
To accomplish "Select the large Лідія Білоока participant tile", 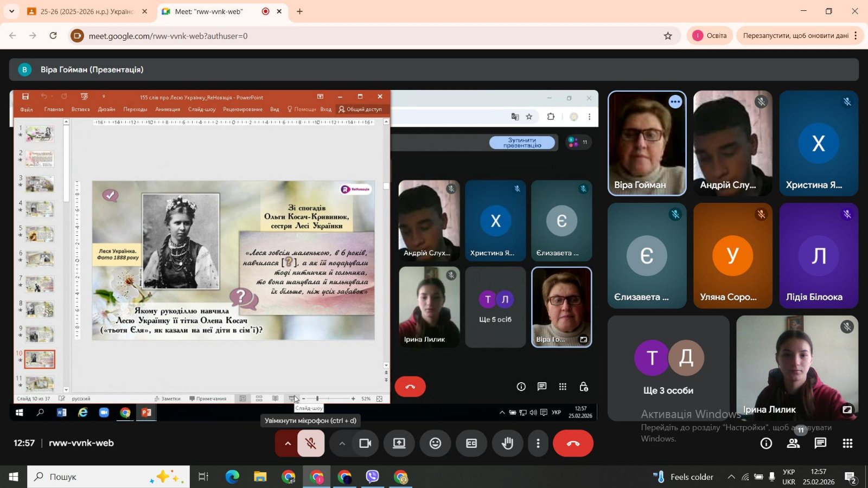I will pos(819,255).
